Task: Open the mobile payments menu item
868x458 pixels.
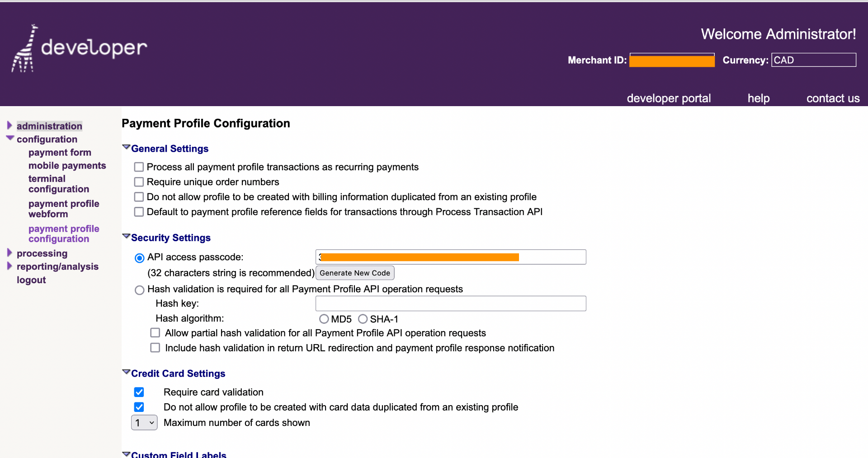Action: coord(67,166)
